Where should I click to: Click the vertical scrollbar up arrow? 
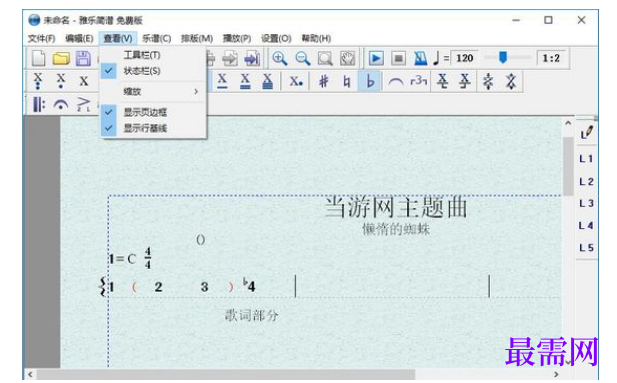click(568, 123)
